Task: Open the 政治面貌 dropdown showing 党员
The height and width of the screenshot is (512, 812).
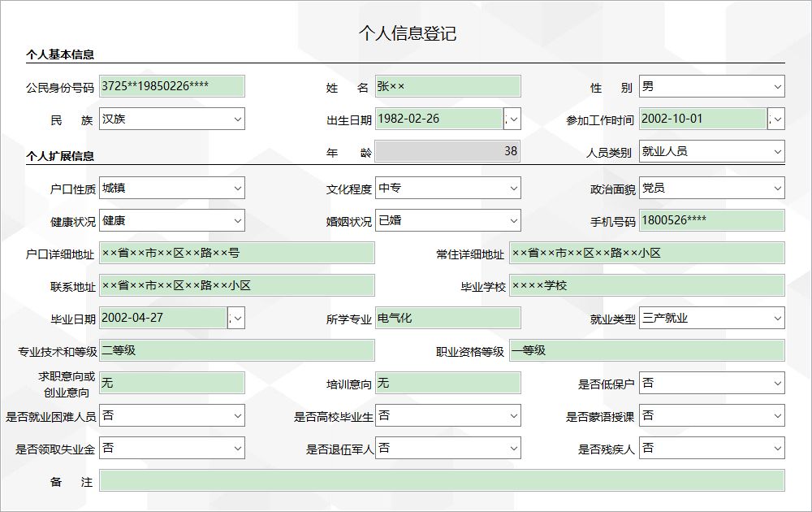Action: click(x=711, y=188)
